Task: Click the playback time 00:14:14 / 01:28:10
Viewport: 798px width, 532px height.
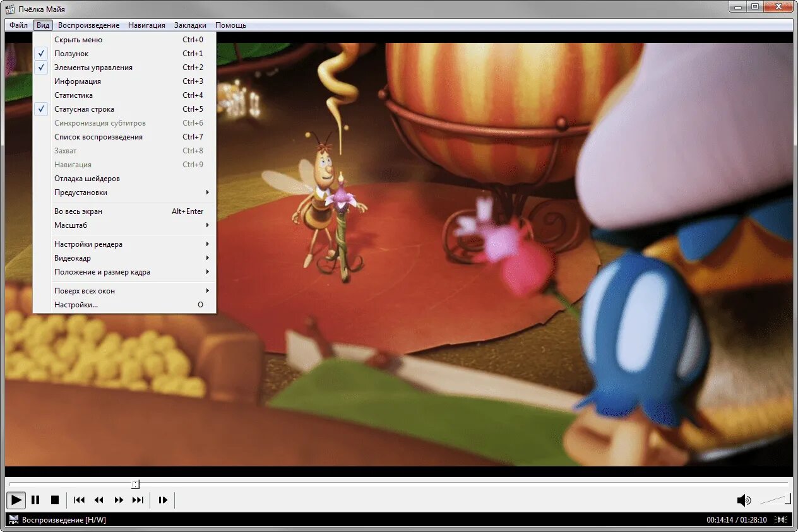Action: coord(737,520)
